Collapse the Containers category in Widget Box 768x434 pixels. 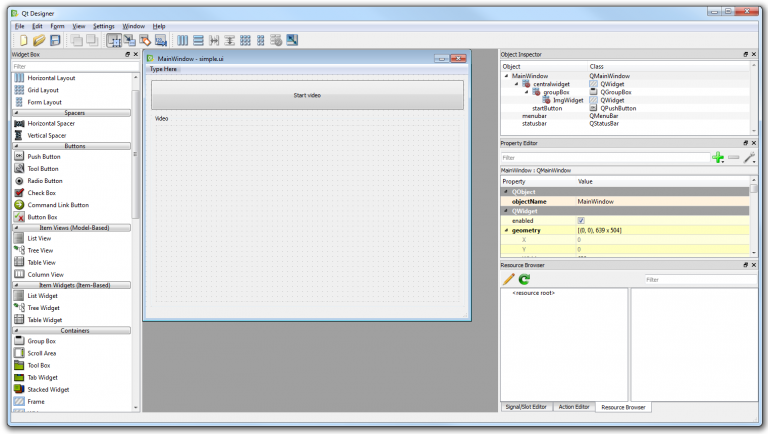pos(72,331)
